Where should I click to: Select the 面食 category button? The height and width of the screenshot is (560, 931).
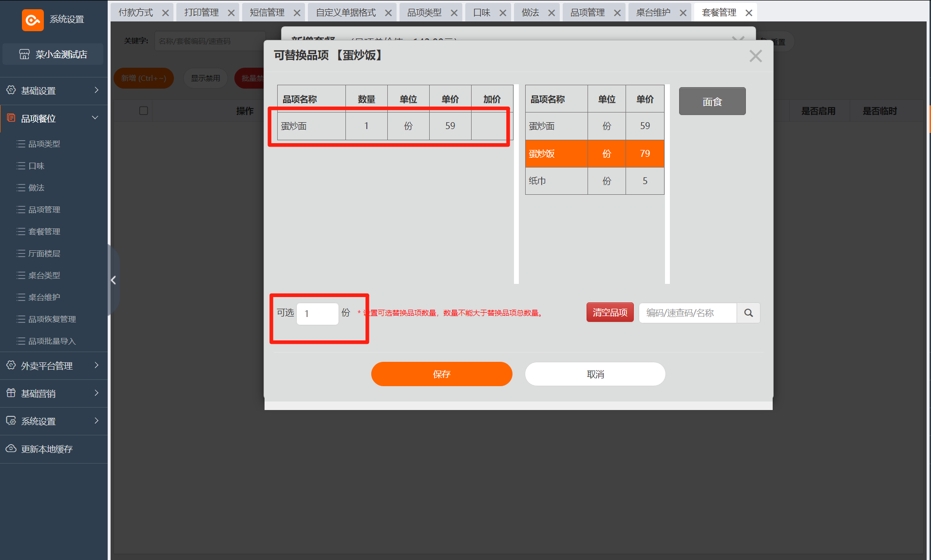pos(712,101)
